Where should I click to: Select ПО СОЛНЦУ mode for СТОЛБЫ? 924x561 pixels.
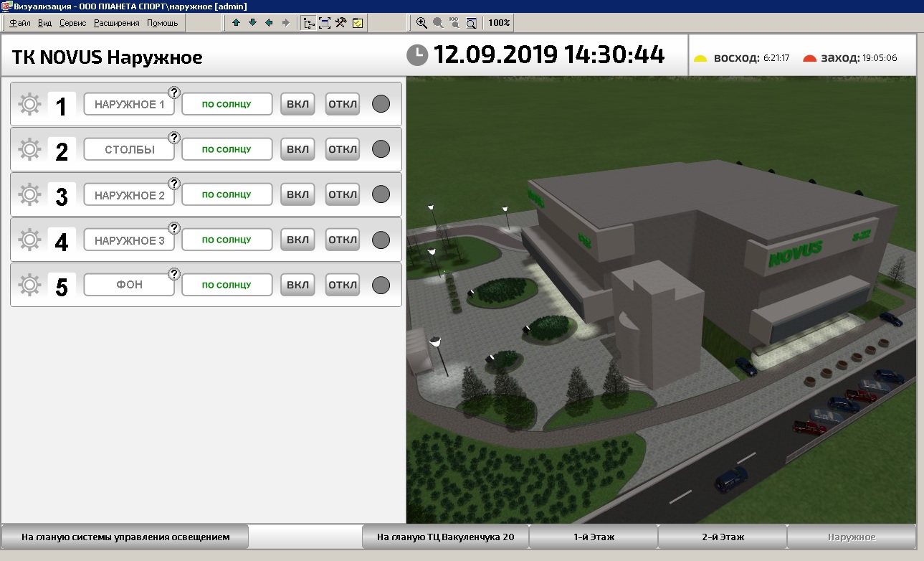227,149
